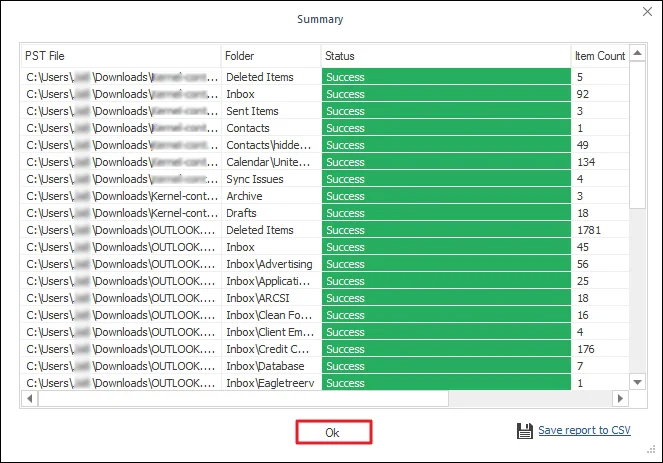Select the Sync Issues folder cell
This screenshot has height=463, width=663.
[x=271, y=179]
